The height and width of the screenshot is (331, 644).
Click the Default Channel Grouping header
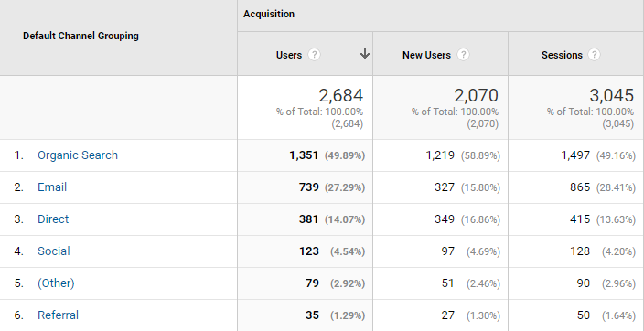[x=80, y=36]
